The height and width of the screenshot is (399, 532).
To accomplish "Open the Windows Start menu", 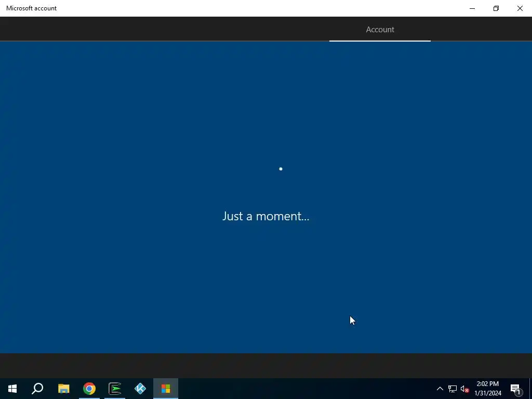I will (x=12, y=389).
